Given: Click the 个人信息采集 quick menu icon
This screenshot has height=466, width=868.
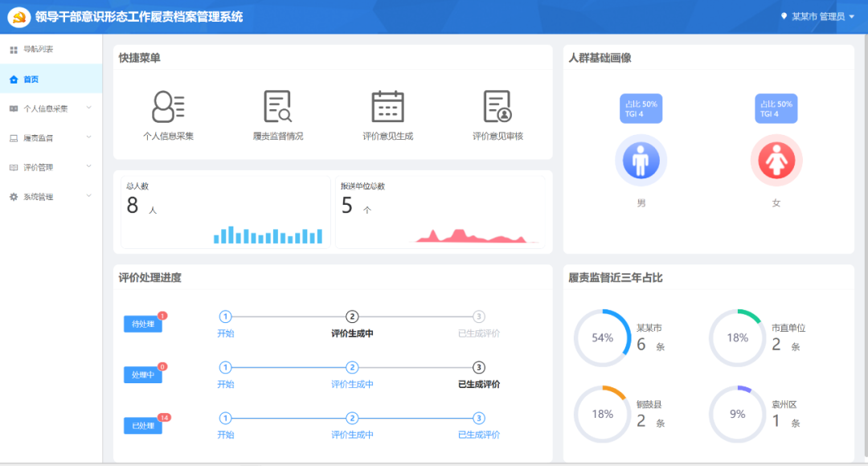Looking at the screenshot, I should [x=168, y=107].
